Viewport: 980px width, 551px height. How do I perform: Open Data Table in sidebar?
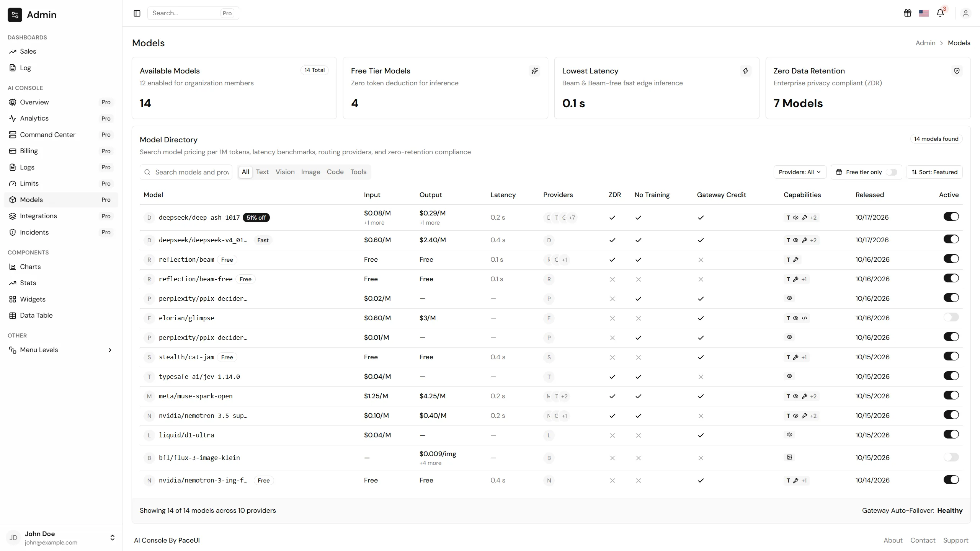point(61,315)
